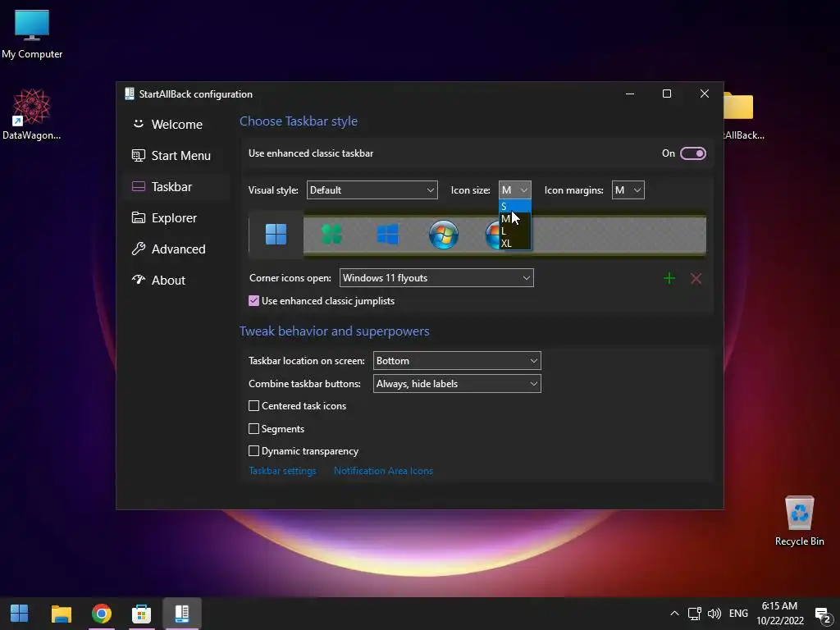Select My Computer desktop icon
Image resolution: width=840 pixels, height=630 pixels.
[32, 34]
